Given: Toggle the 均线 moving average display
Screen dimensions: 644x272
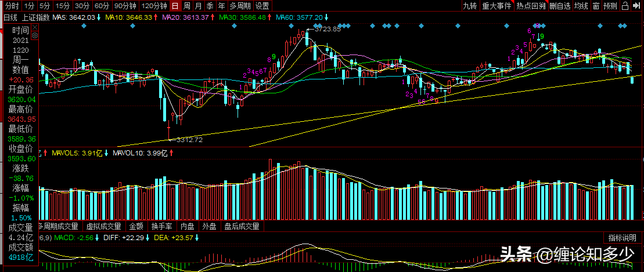Looking at the screenshot, I should (581, 6).
